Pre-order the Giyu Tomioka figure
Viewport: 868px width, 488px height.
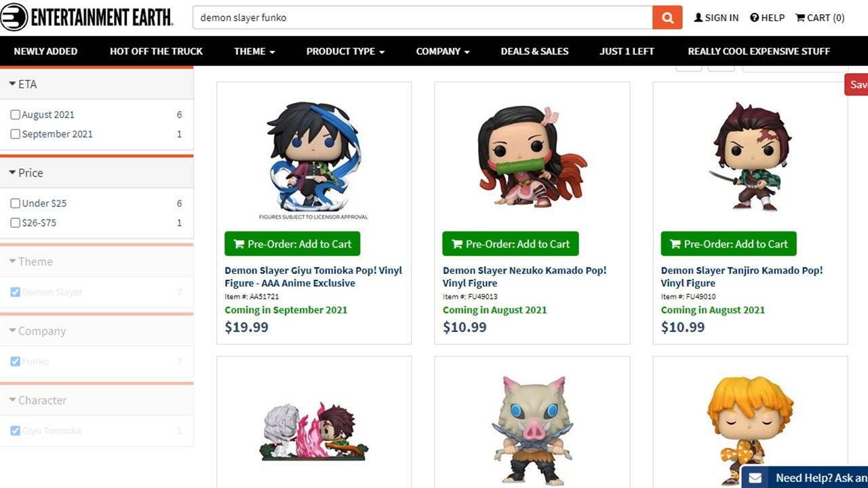[292, 244]
